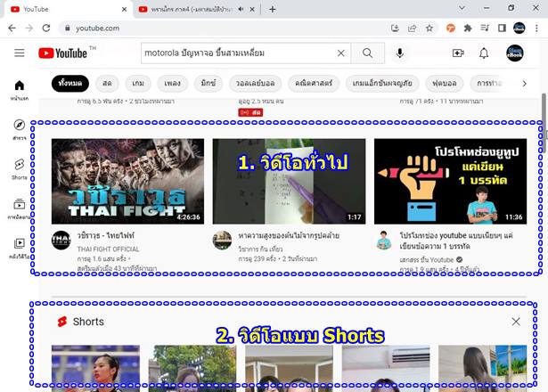Click the install/download page icon

[395, 28]
